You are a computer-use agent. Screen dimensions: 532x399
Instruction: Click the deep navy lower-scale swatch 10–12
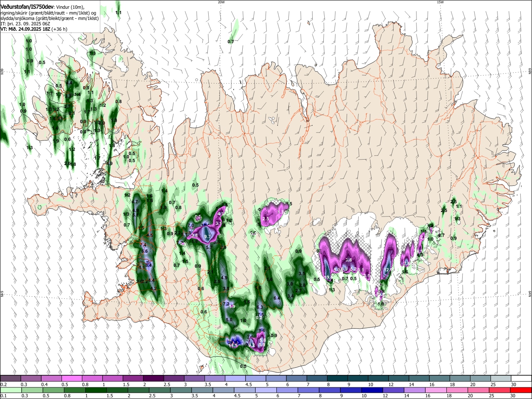(x=372, y=390)
